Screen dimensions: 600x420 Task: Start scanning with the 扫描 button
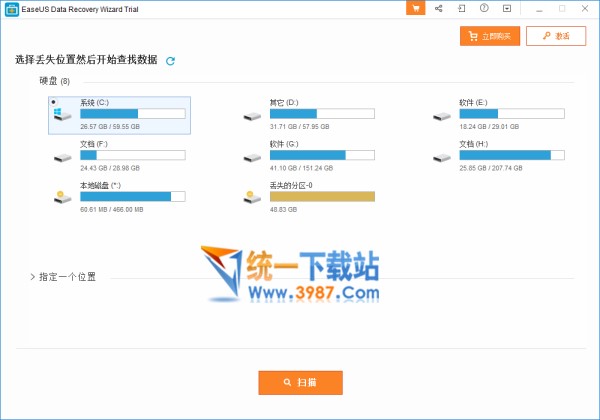300,382
